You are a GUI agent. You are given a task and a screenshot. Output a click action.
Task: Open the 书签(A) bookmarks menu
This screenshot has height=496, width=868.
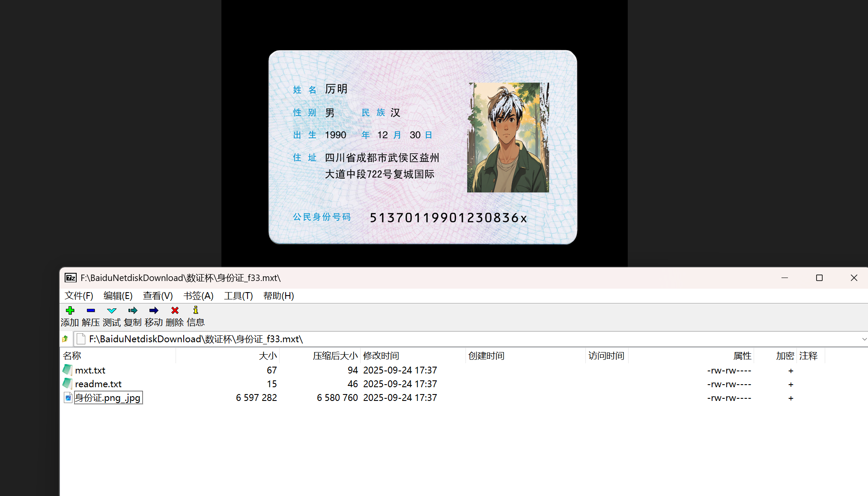[x=198, y=296]
